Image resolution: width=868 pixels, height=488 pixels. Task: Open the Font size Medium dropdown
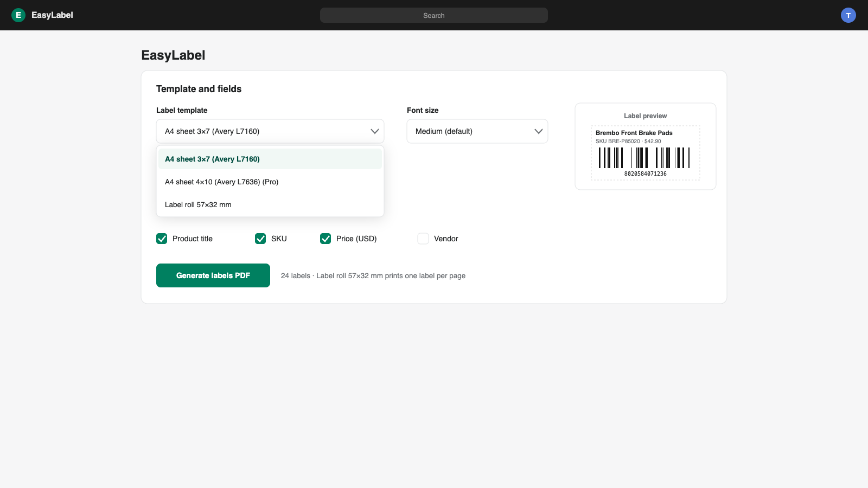pos(477,131)
